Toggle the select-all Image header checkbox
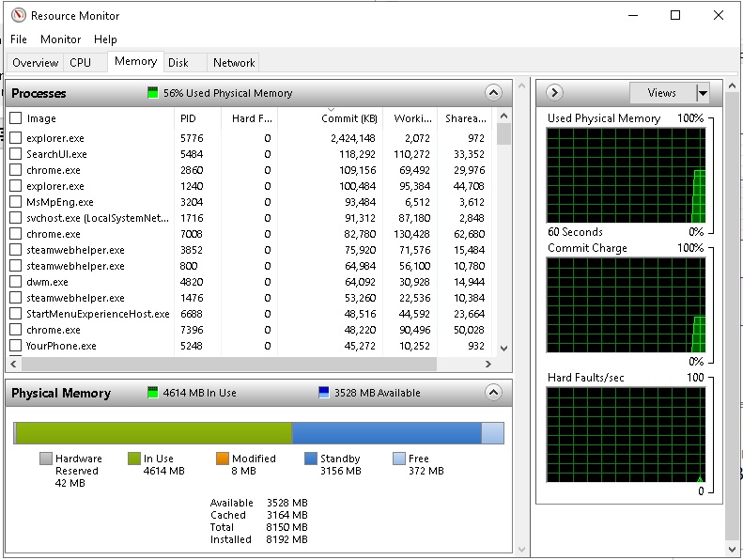Viewport: 743px width, 560px height. tap(16, 118)
